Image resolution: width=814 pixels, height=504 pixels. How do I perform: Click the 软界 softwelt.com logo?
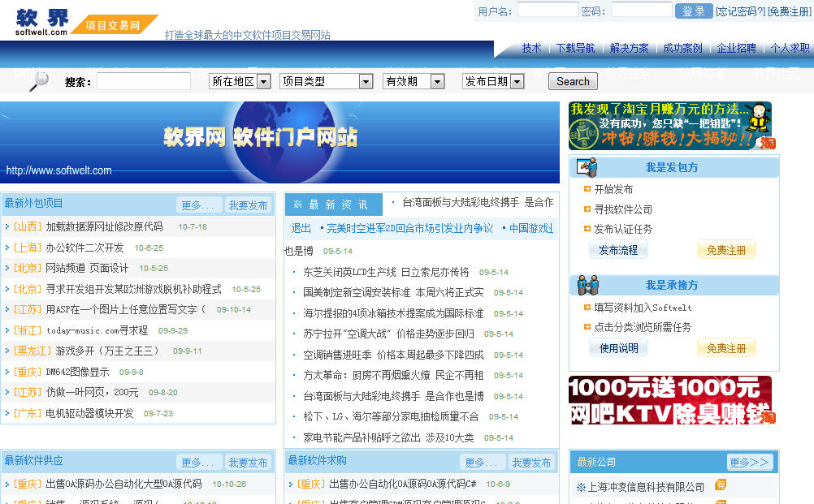coord(43,22)
